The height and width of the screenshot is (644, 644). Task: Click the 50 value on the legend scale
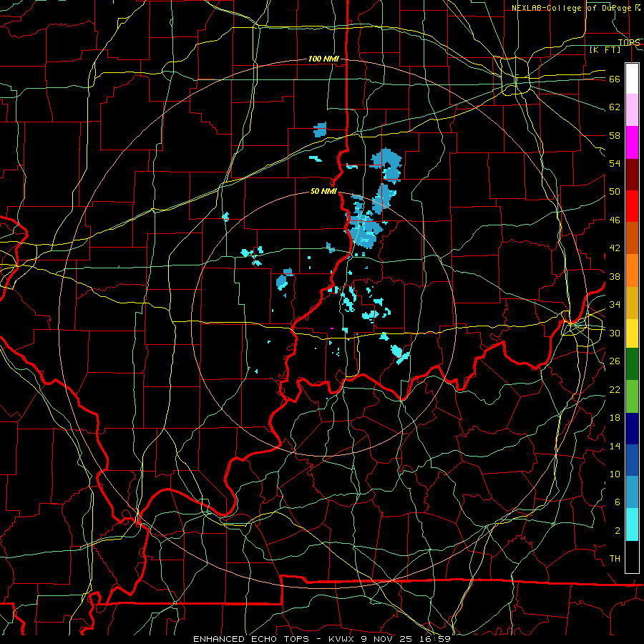(615, 192)
